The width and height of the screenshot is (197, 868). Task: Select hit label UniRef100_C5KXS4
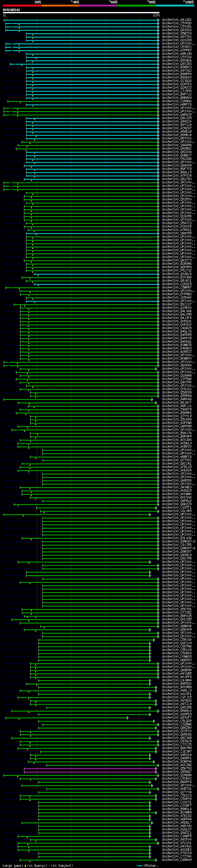(177, 640)
